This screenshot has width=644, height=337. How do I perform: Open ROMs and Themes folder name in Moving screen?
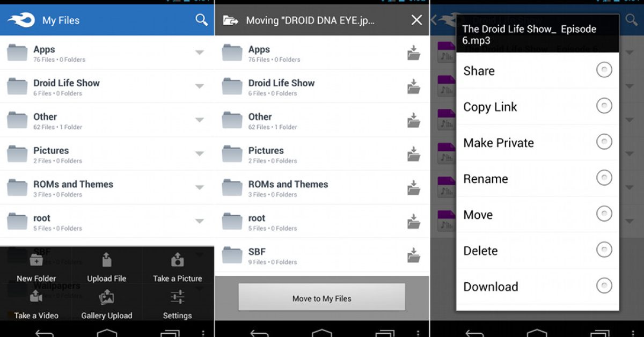[288, 184]
